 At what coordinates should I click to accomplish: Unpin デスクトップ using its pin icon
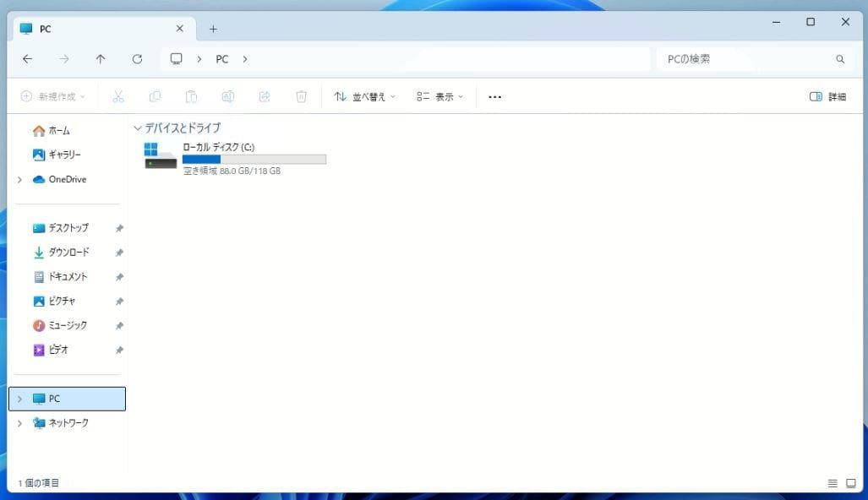pos(119,228)
